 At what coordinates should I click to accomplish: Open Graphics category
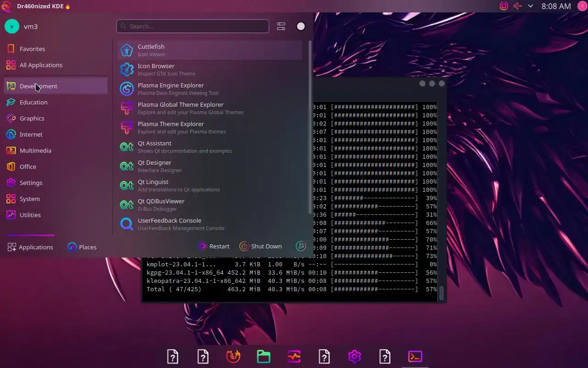point(56,118)
